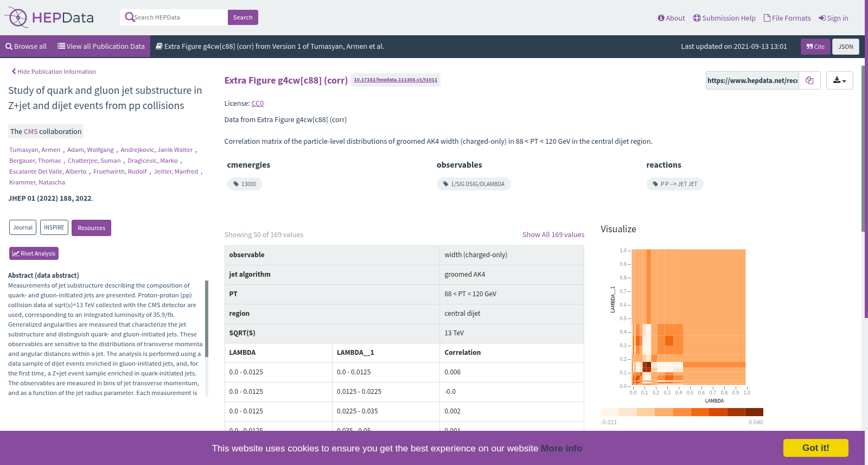Image resolution: width=868 pixels, height=465 pixels.
Task: Click the record URL field
Action: [752, 80]
